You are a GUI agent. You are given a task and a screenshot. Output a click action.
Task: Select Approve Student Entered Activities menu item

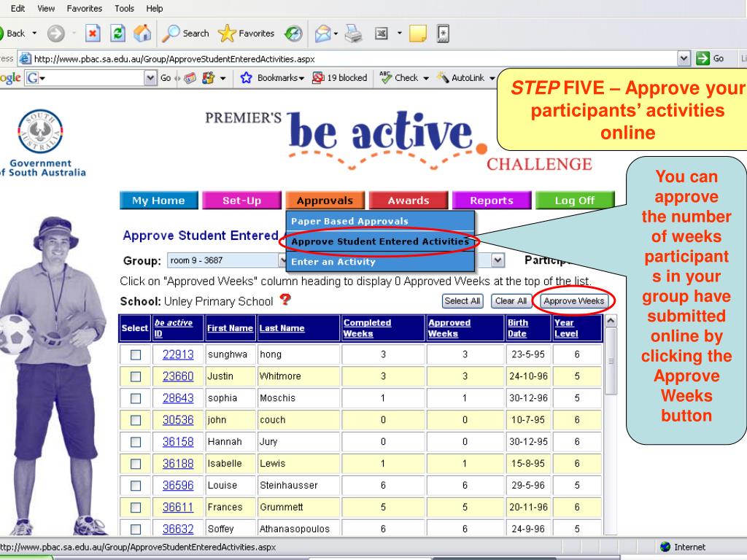coord(380,241)
